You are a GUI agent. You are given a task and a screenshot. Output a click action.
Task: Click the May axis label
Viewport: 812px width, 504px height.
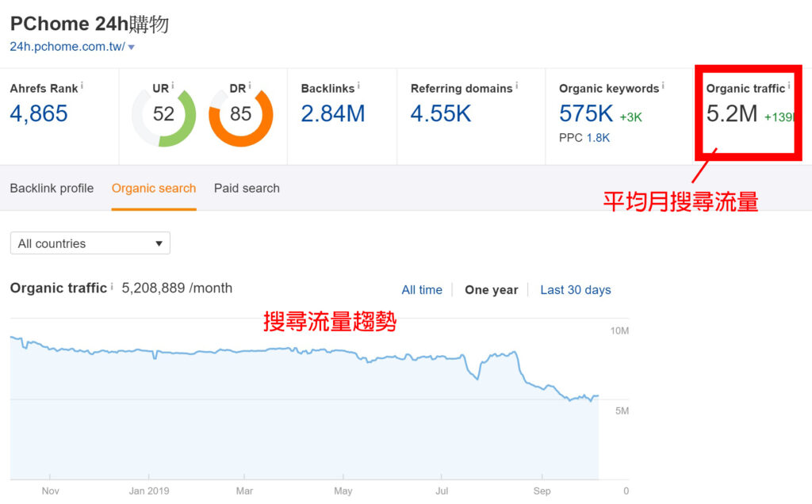tap(343, 491)
